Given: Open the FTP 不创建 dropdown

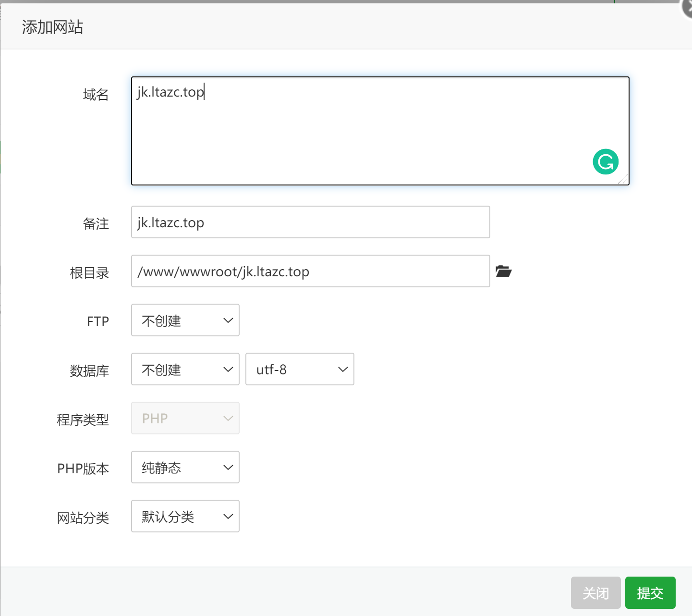Looking at the screenshot, I should 185,320.
